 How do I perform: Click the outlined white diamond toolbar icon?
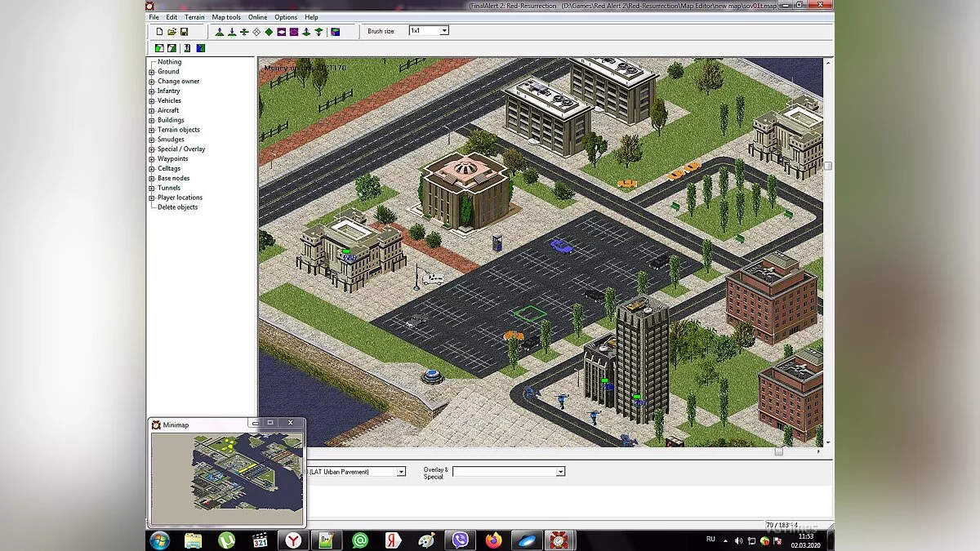pos(256,32)
